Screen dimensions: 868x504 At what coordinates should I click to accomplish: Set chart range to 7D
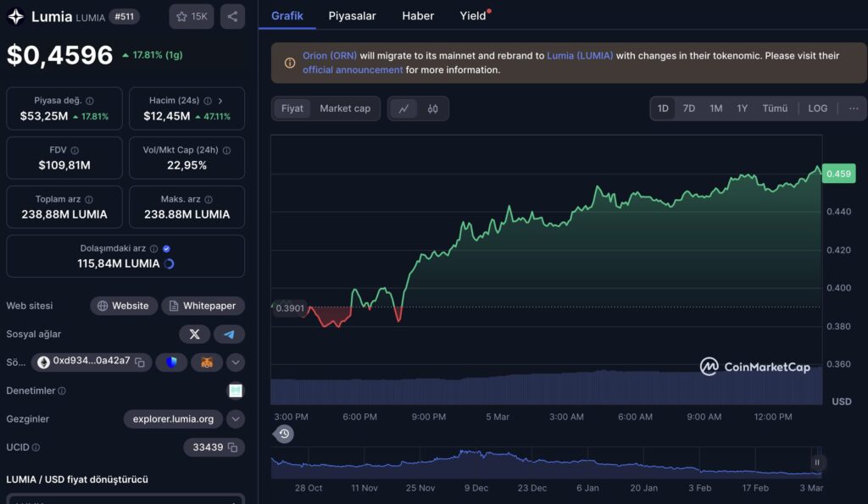click(688, 108)
